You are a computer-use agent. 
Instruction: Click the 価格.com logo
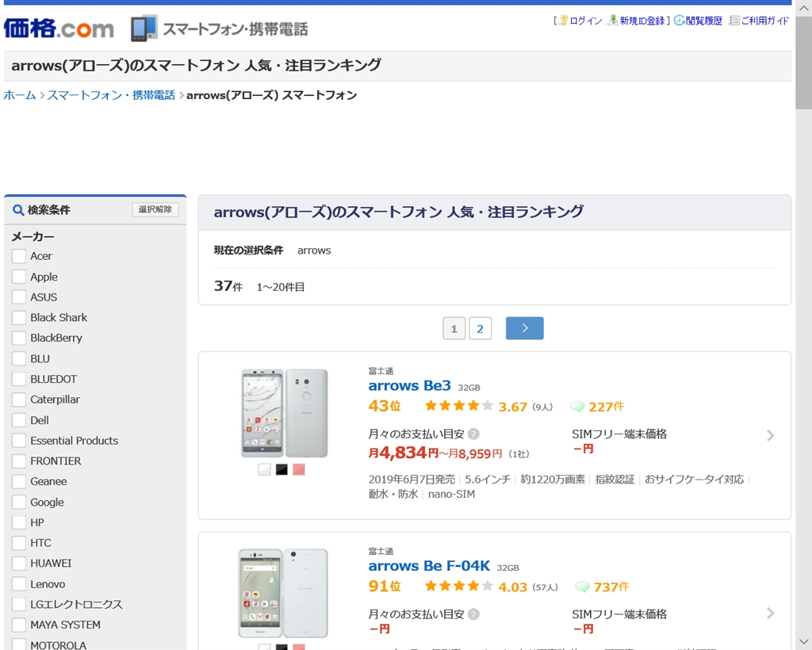pos(59,29)
